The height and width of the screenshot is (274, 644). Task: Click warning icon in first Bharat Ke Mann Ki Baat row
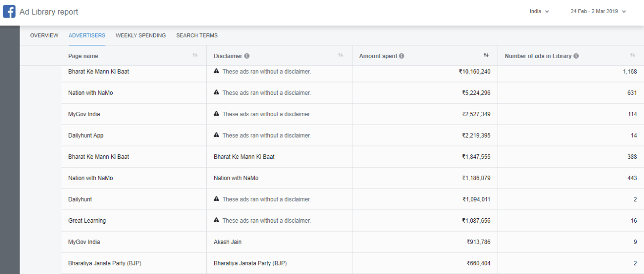[x=216, y=71]
